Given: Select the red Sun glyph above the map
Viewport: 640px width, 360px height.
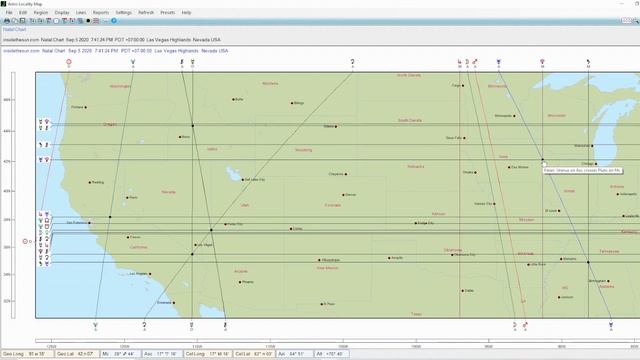Looking at the screenshot, I should 69,62.
